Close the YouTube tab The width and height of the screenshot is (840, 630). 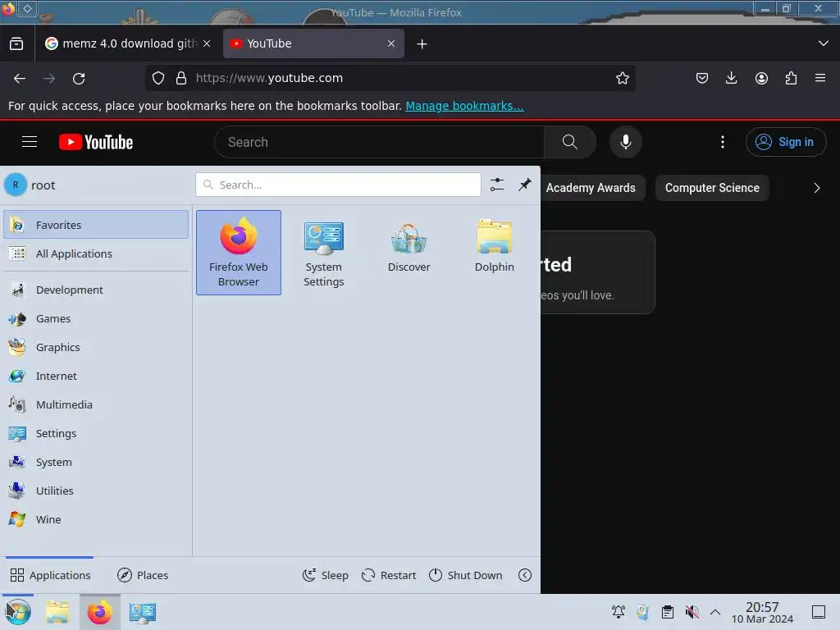(391, 43)
